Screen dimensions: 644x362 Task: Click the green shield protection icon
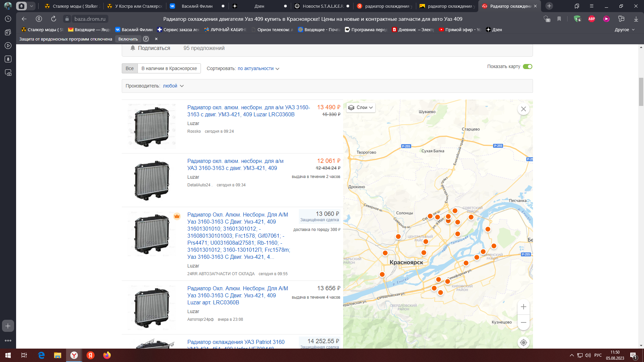coord(577,19)
